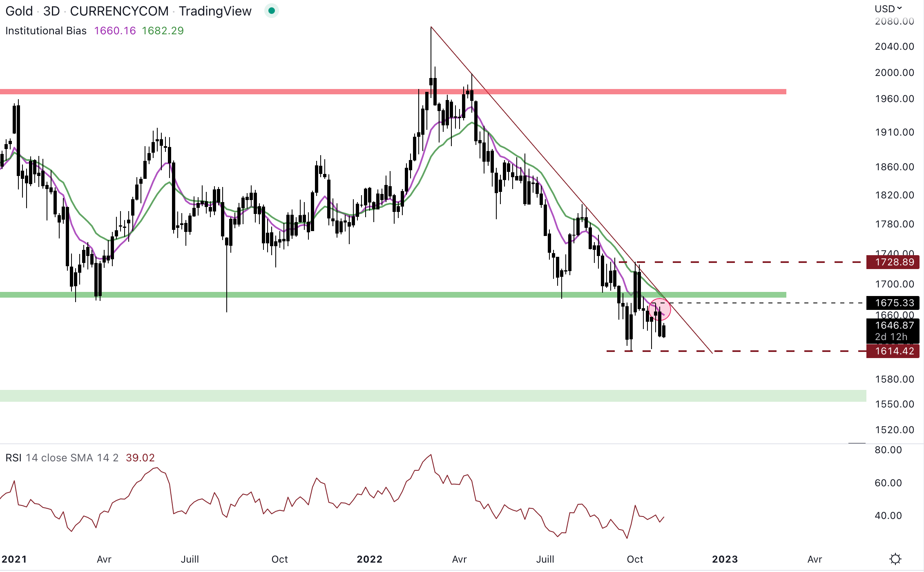This screenshot has width=924, height=572.
Task: Click the 3D timeframe text in title
Action: [x=51, y=11]
